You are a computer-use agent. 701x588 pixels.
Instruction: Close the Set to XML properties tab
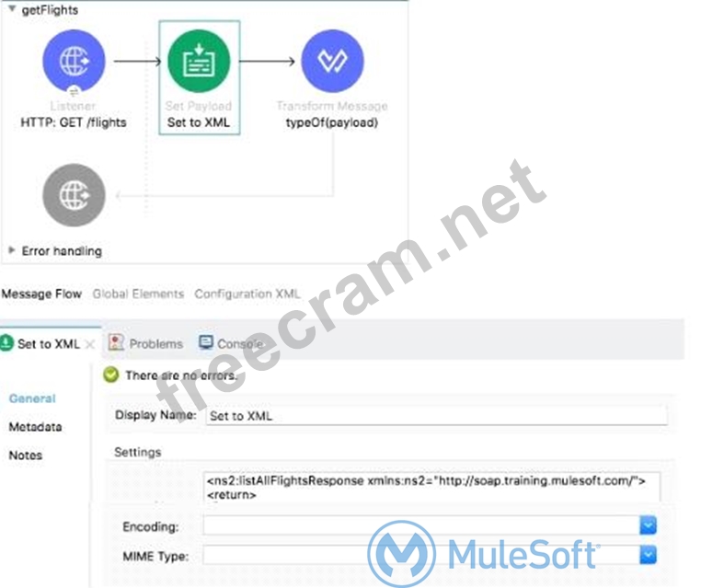pyautogui.click(x=89, y=344)
